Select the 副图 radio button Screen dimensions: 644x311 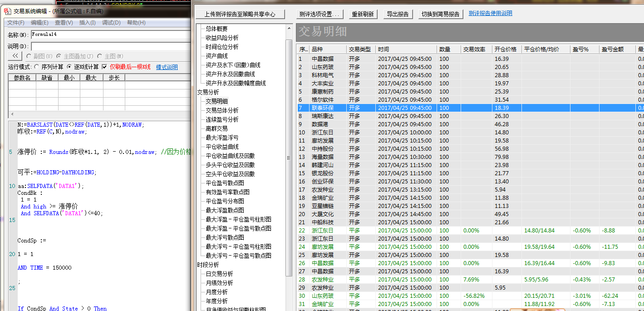tap(29, 56)
